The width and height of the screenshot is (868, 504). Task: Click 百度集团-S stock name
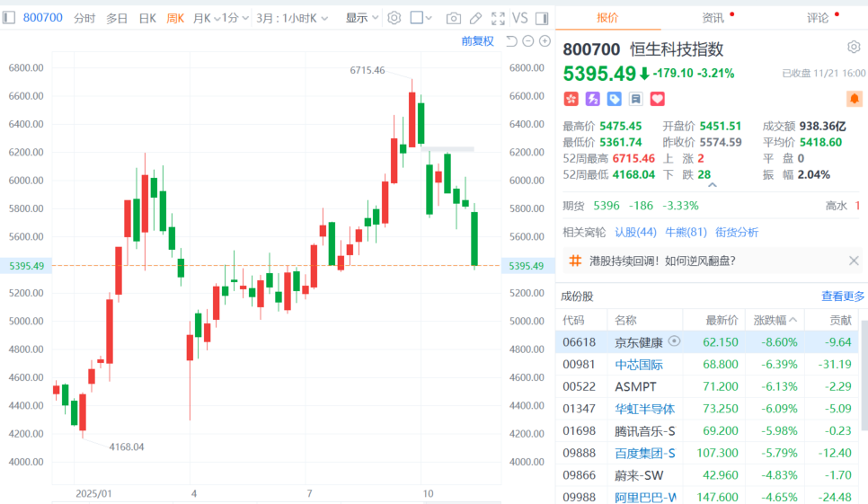coord(645,453)
